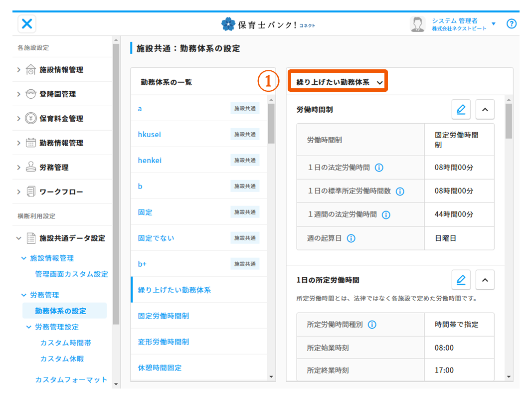Click the blue X close icon
532x399 pixels.
tap(27, 24)
